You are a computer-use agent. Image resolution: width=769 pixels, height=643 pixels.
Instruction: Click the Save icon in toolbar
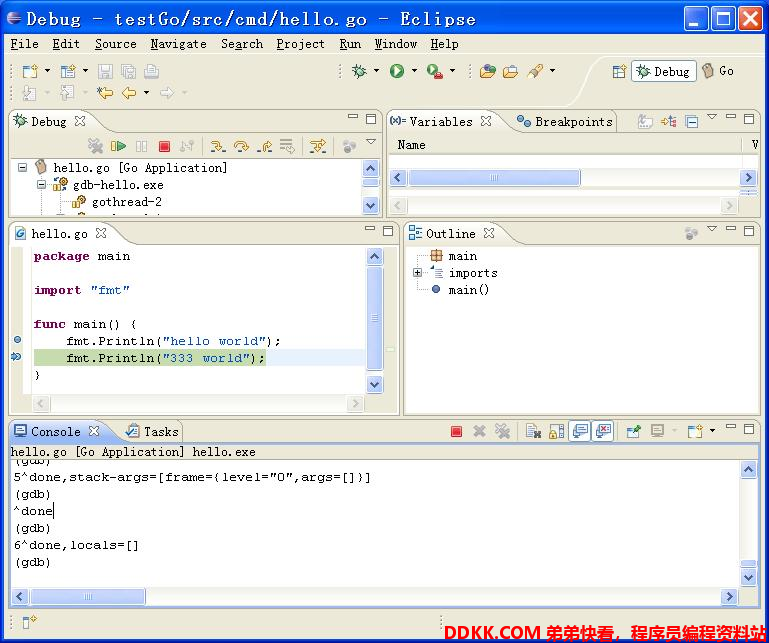click(x=105, y=72)
